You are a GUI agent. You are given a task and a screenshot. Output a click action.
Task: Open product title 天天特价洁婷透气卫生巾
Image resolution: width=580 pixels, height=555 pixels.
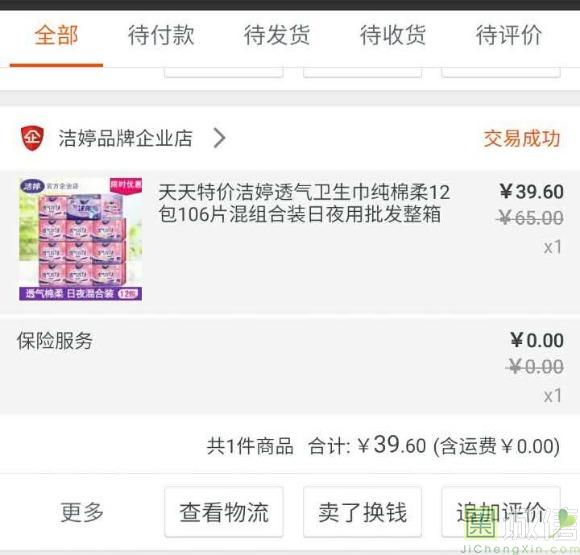click(x=304, y=203)
